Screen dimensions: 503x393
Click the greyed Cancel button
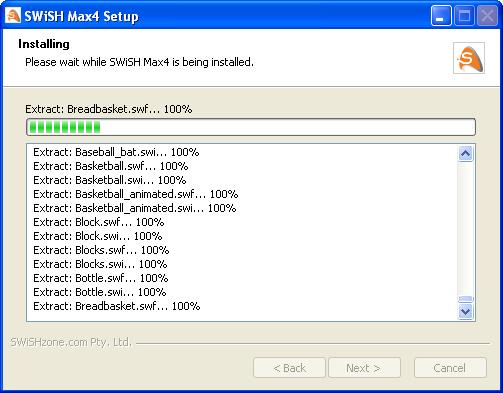pos(450,368)
